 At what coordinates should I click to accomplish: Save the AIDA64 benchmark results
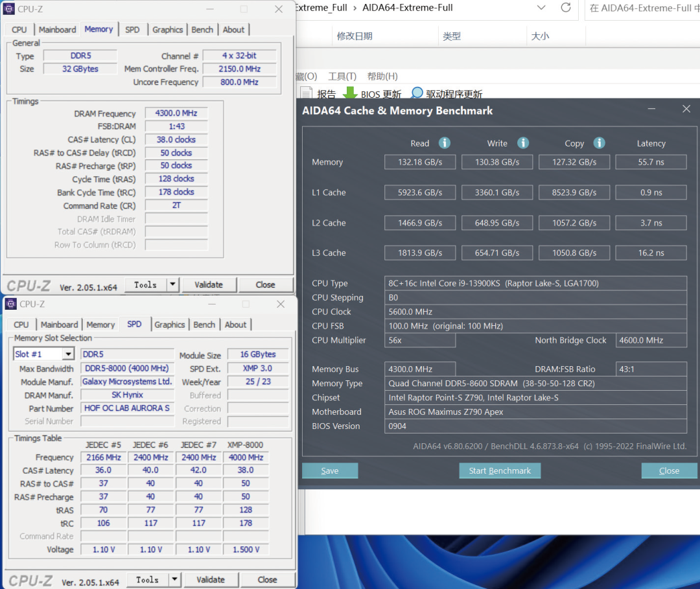point(329,470)
